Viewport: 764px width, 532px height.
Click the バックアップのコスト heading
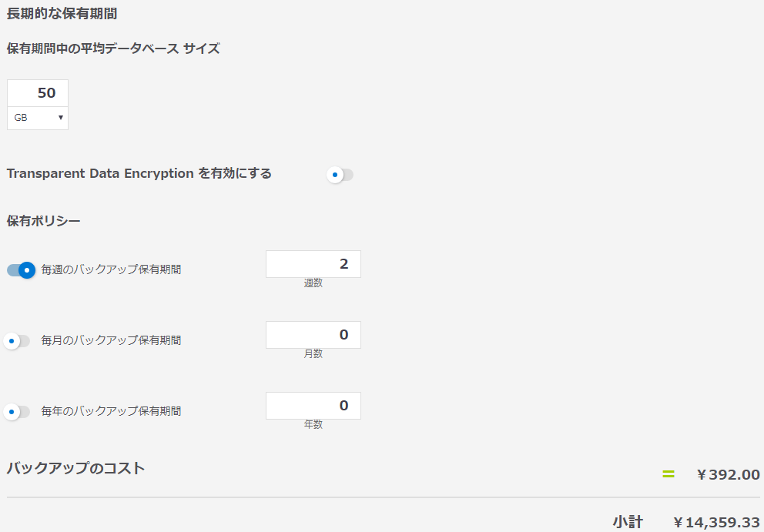[x=75, y=468]
